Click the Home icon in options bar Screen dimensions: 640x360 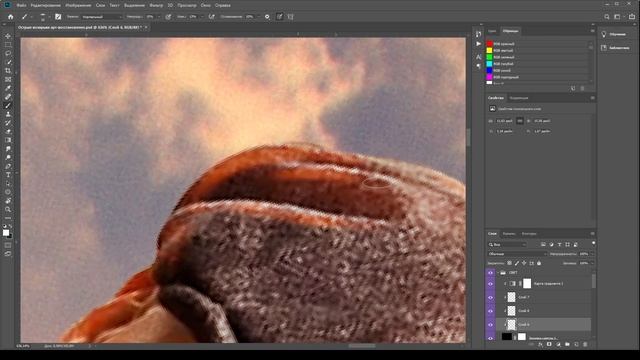(11, 17)
